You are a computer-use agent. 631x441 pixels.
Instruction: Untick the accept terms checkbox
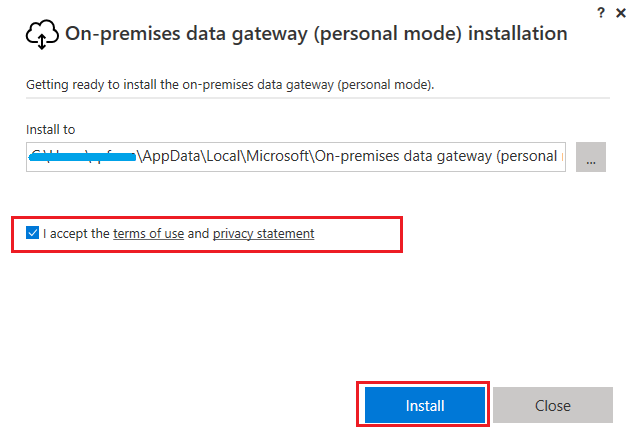point(33,234)
